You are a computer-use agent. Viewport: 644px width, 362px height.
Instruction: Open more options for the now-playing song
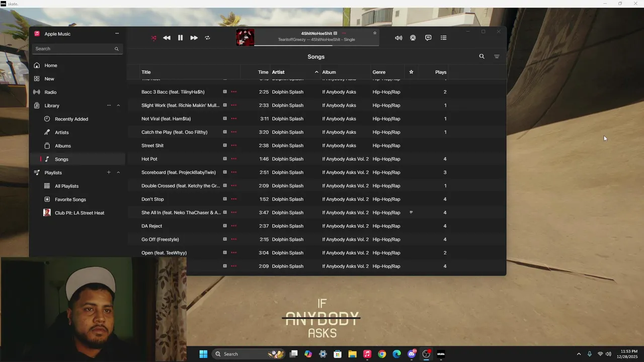[344, 33]
